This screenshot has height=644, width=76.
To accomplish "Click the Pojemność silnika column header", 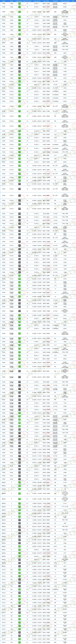I will (x=27, y=1).
